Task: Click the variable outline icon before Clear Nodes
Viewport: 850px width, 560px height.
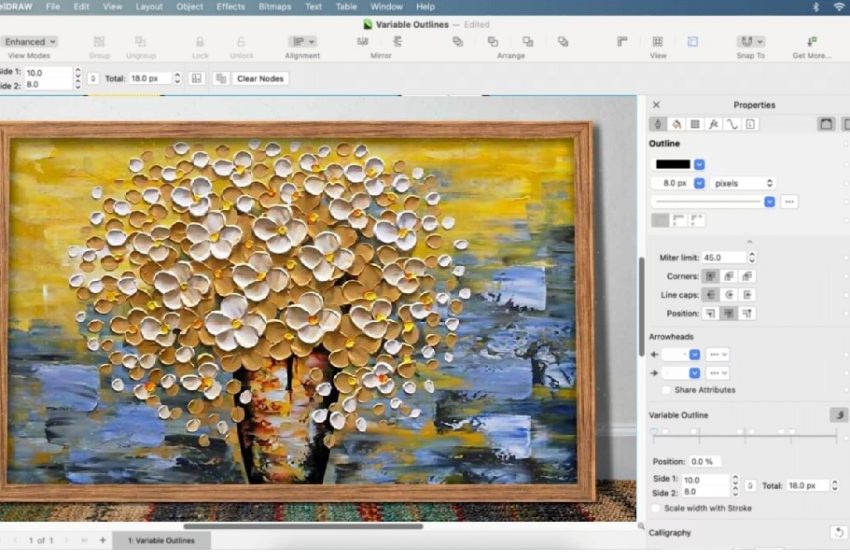Action: tap(196, 79)
